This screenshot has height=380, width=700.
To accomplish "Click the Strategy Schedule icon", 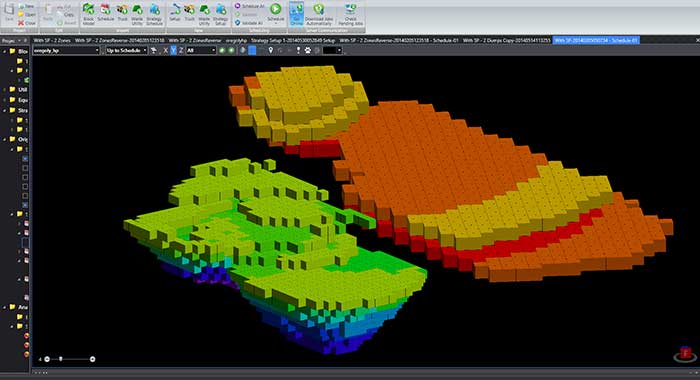I will pyautogui.click(x=154, y=14).
